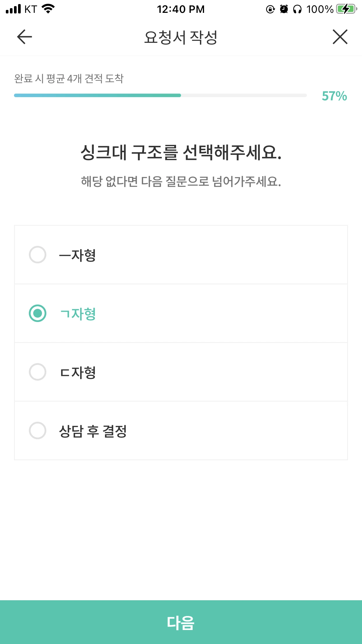Viewport: 362px width, 644px height.
Task: Tap the 싱크대 구조를 선택해주세요 heading
Action: pos(181,152)
